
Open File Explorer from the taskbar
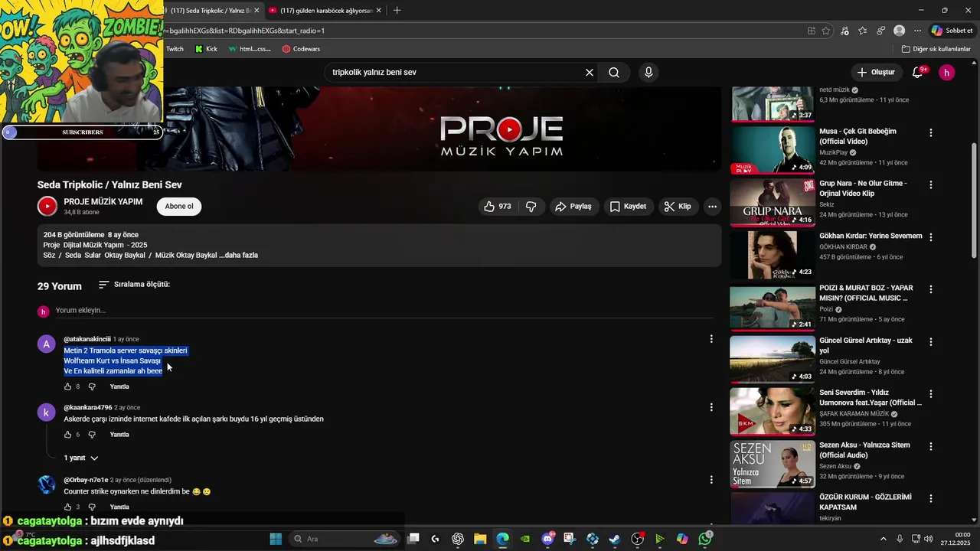[x=480, y=539]
